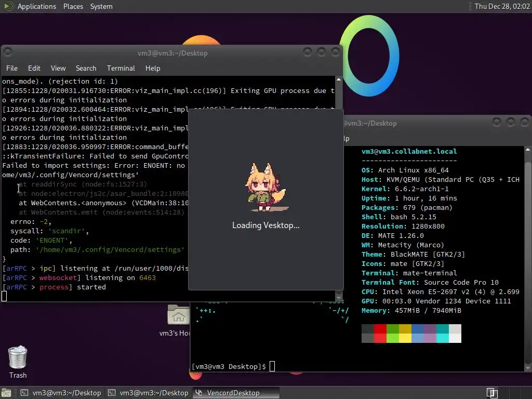
Task: Click scroll-down arrow in front terminal scrollbar
Action: click(338, 298)
